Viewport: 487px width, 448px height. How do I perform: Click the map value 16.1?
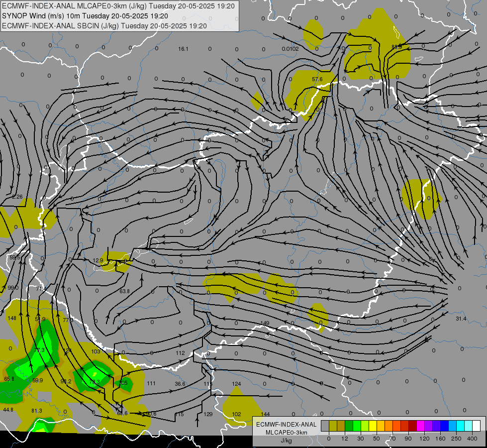[x=183, y=49]
